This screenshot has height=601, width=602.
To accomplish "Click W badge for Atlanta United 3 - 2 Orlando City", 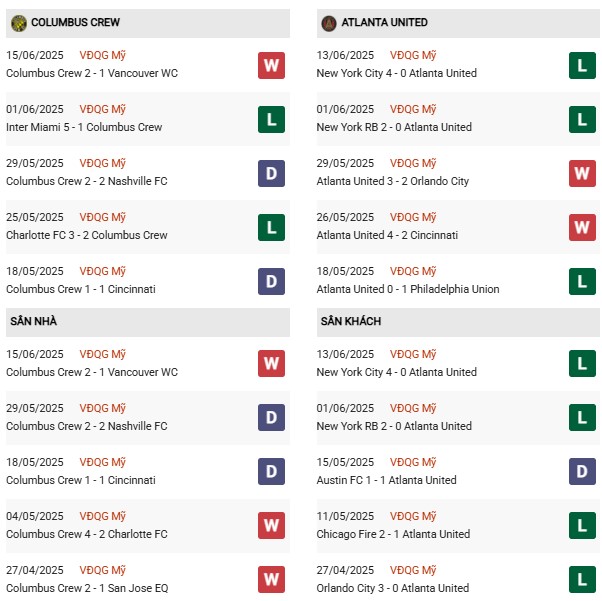I will pyautogui.click(x=582, y=174).
